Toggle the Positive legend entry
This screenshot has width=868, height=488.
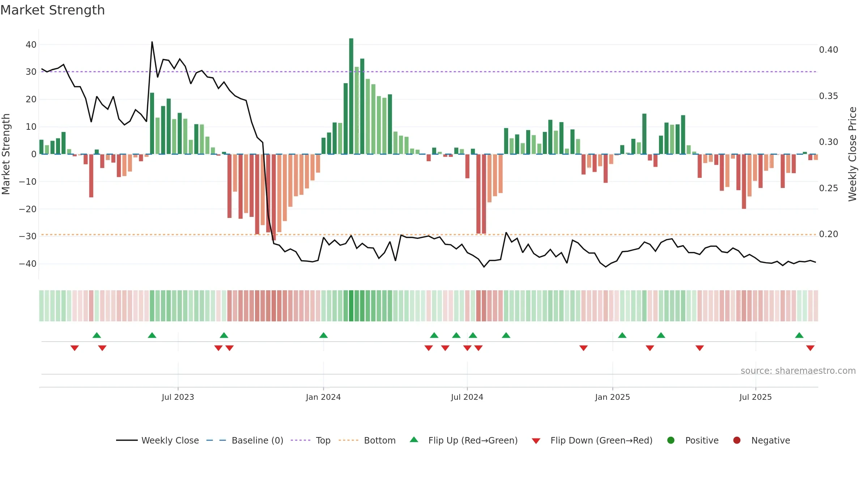pyautogui.click(x=693, y=440)
